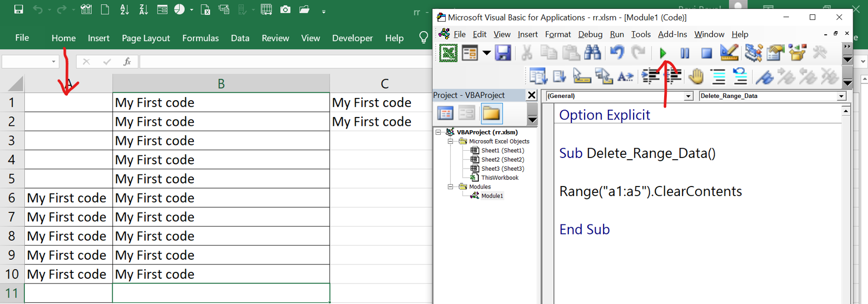The width and height of the screenshot is (868, 304).
Task: Open the VBA Tools menu
Action: tap(640, 34)
